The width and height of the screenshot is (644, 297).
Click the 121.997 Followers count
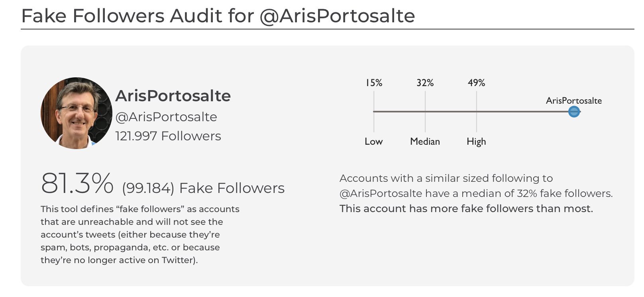[168, 136]
